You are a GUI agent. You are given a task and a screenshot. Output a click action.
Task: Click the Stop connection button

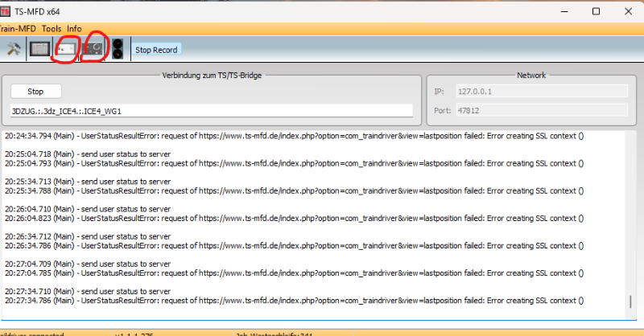point(35,92)
